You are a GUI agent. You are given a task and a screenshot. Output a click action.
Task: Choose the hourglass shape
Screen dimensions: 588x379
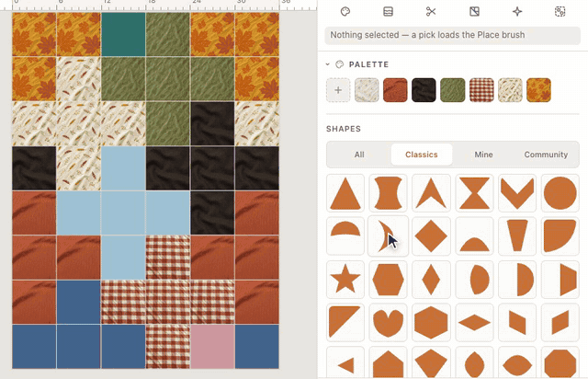click(x=474, y=193)
